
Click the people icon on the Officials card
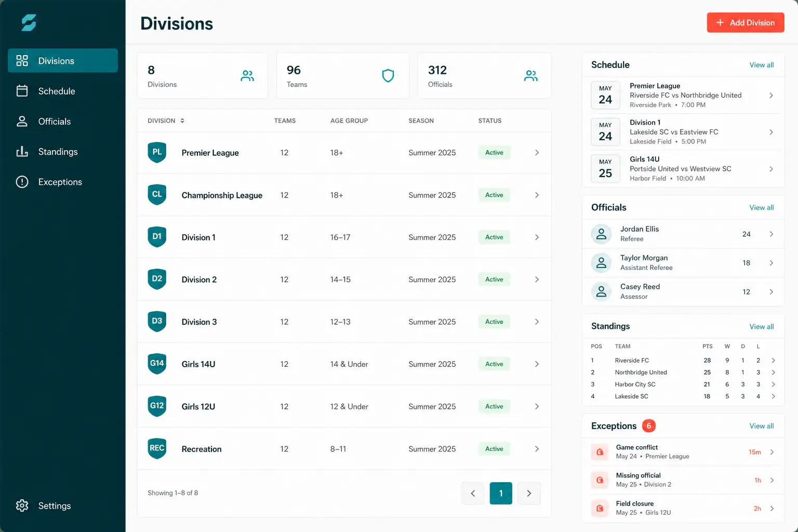531,76
